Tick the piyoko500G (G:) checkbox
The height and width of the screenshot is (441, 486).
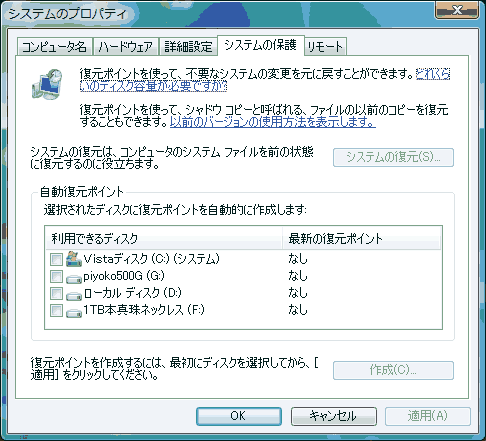coord(56,276)
